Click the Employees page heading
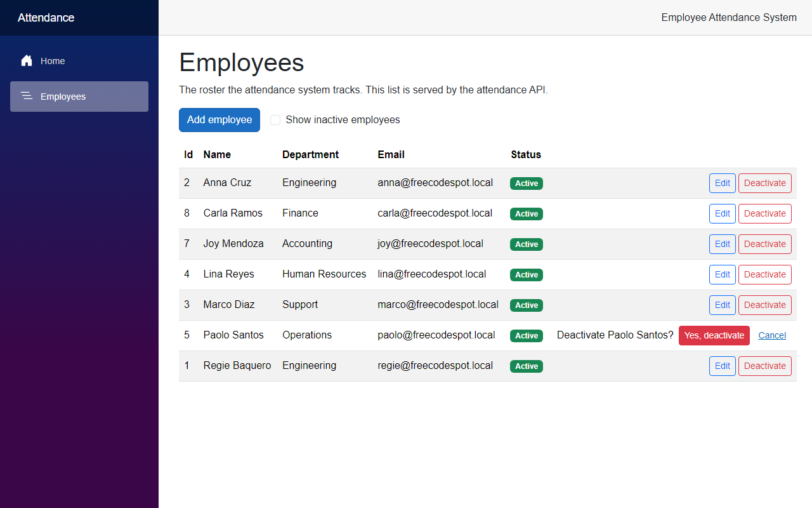 click(x=242, y=63)
